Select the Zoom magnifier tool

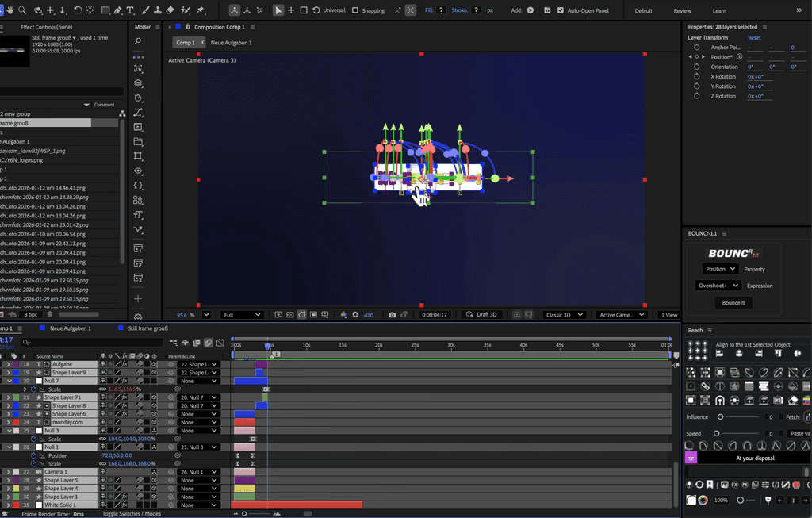tap(23, 10)
